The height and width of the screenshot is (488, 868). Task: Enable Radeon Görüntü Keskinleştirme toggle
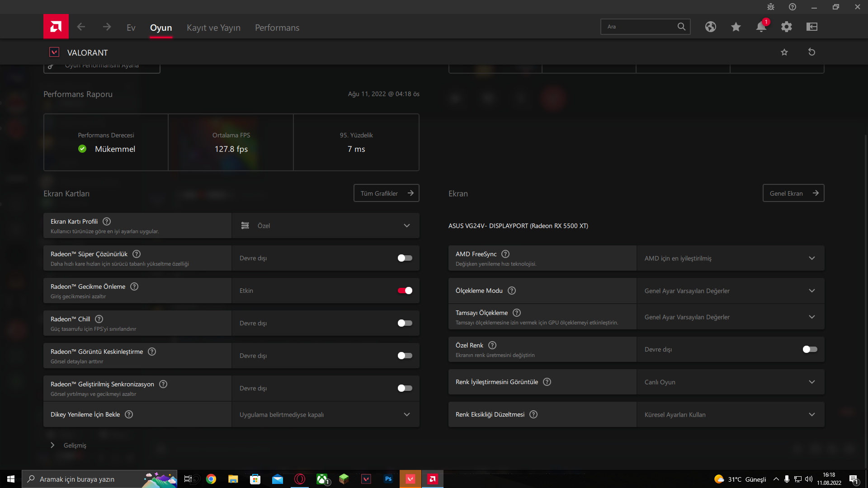[405, 356]
